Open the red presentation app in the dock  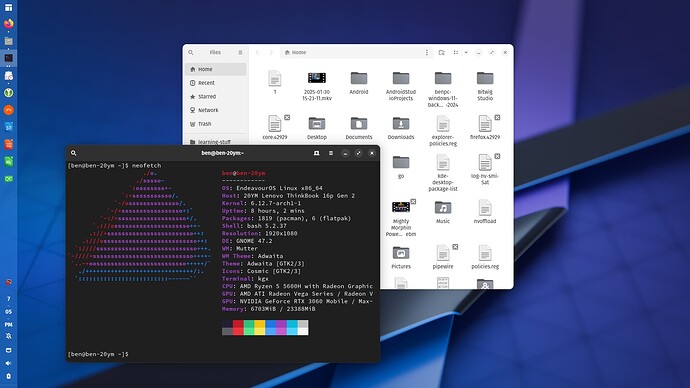[x=8, y=144]
